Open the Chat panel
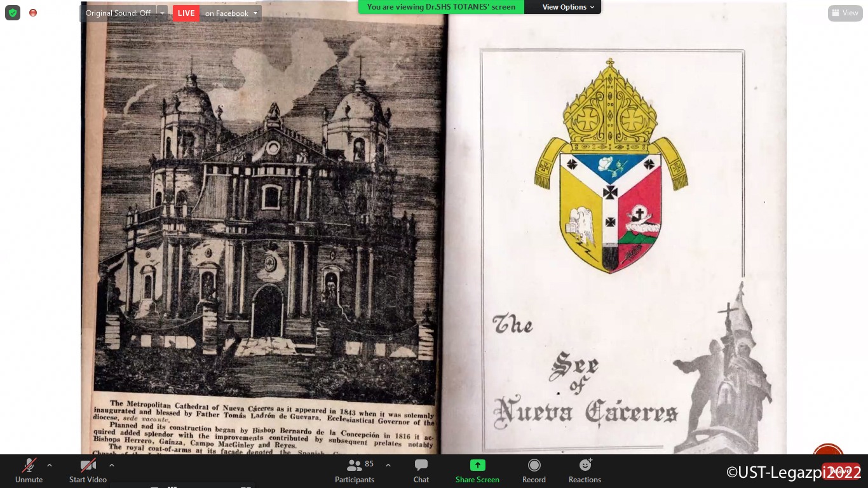Screen dimensions: 868x488 pyautogui.click(x=421, y=471)
